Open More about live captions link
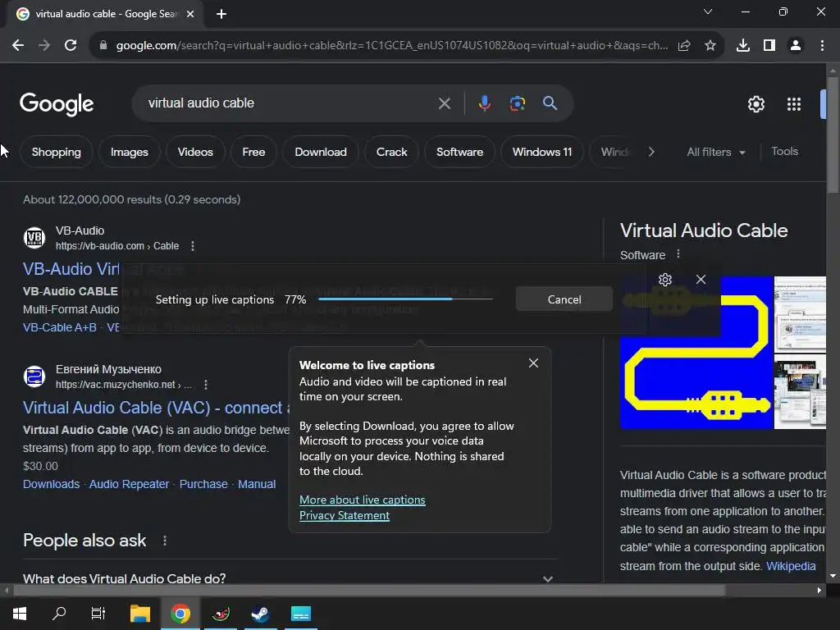Screen dimensions: 840x630 coord(362,500)
